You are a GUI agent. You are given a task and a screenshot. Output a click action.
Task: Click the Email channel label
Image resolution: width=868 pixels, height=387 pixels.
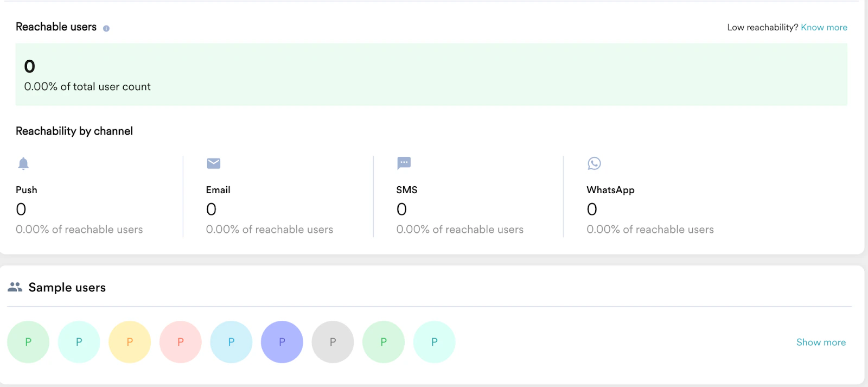218,190
